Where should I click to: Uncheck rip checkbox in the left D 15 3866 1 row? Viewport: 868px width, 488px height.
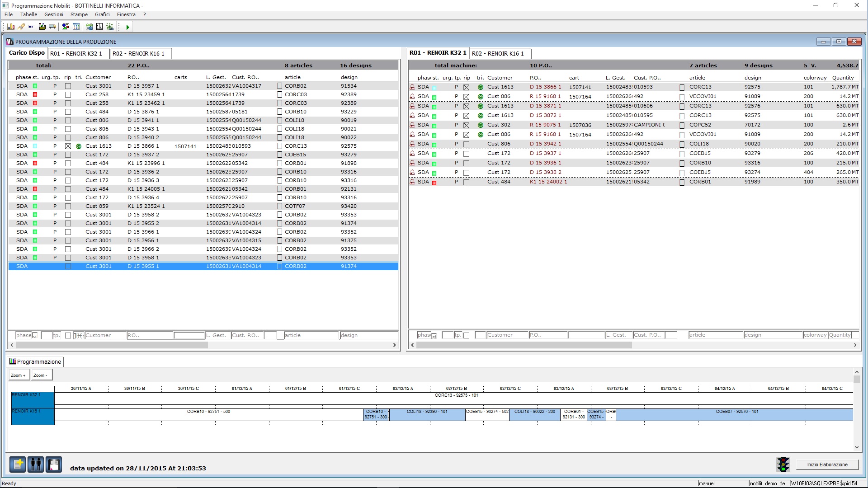click(68, 146)
